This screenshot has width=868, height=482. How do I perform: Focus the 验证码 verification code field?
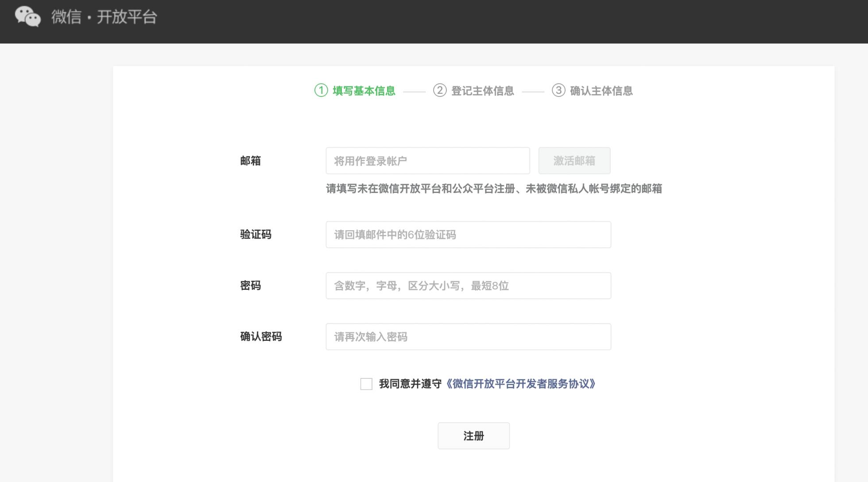pyautogui.click(x=469, y=235)
